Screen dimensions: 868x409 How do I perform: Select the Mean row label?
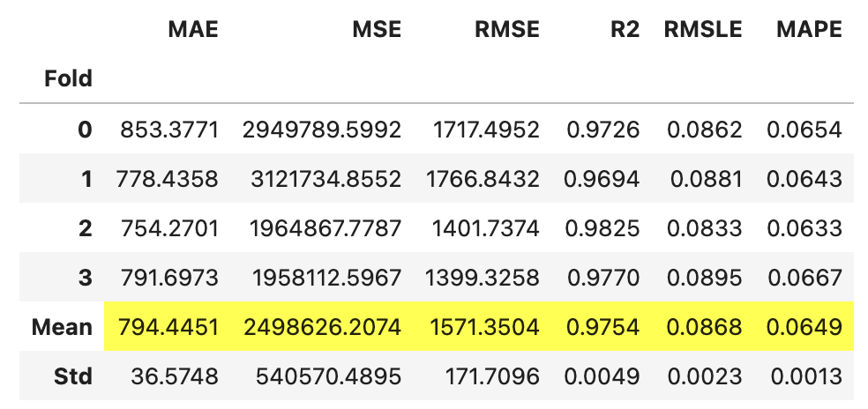tap(62, 326)
